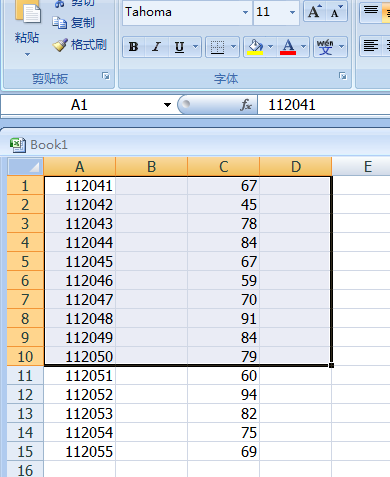This screenshot has height=477, width=390.
Task: Select row 5 header
Action: [x=25, y=261]
